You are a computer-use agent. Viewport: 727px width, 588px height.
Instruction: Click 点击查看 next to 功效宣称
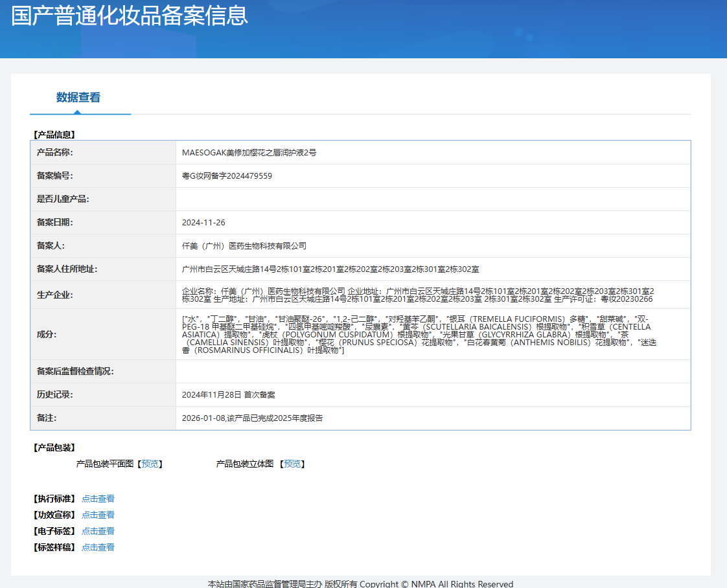coord(98,515)
